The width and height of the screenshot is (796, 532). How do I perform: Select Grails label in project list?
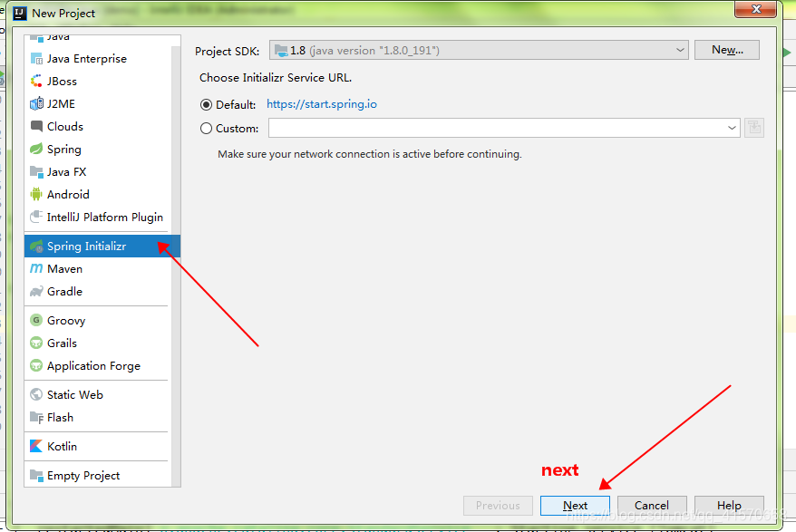62,343
